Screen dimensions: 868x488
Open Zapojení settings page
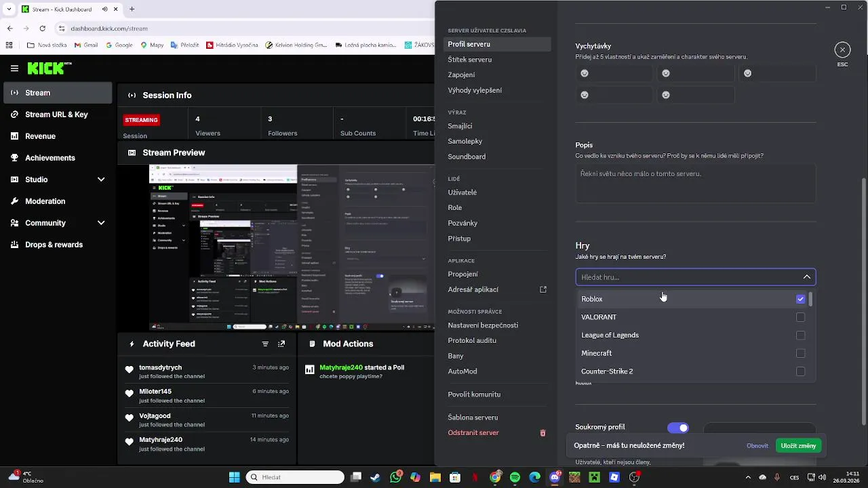[497, 75]
